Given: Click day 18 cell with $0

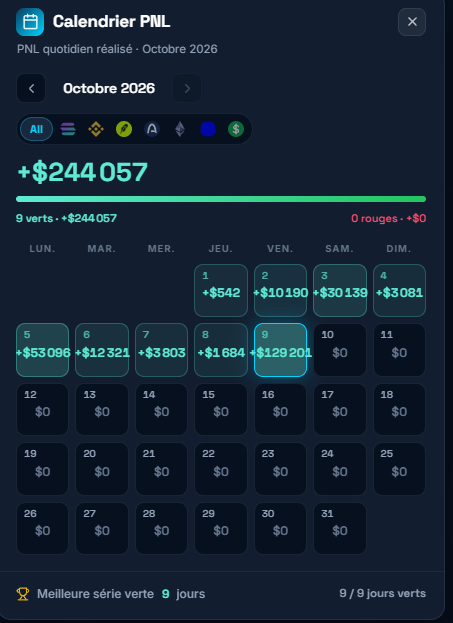Looking at the screenshot, I should [x=399, y=409].
